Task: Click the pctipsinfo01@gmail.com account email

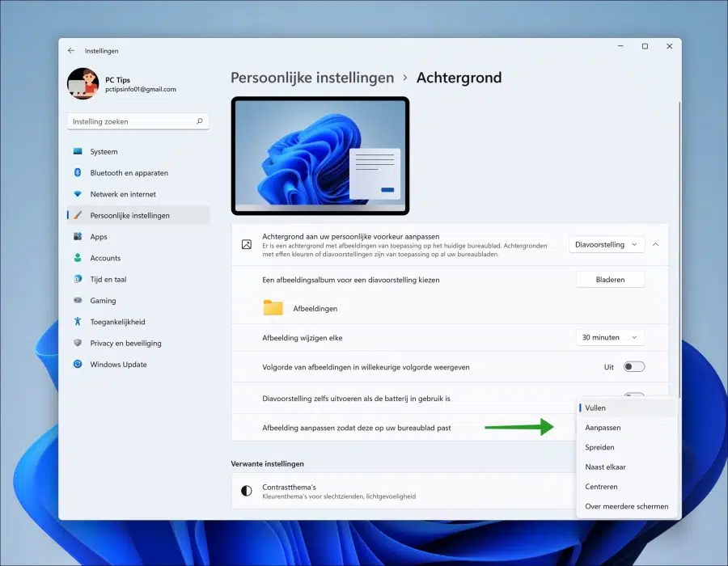Action: [140, 89]
